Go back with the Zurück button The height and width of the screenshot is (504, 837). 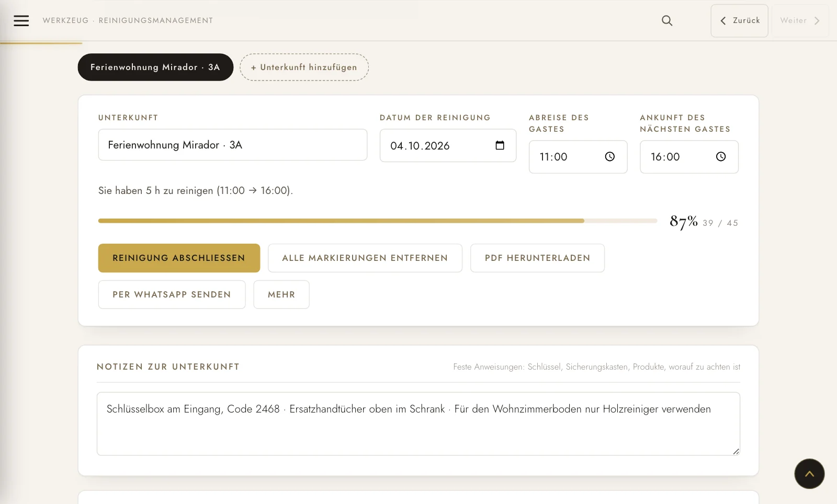tap(739, 21)
